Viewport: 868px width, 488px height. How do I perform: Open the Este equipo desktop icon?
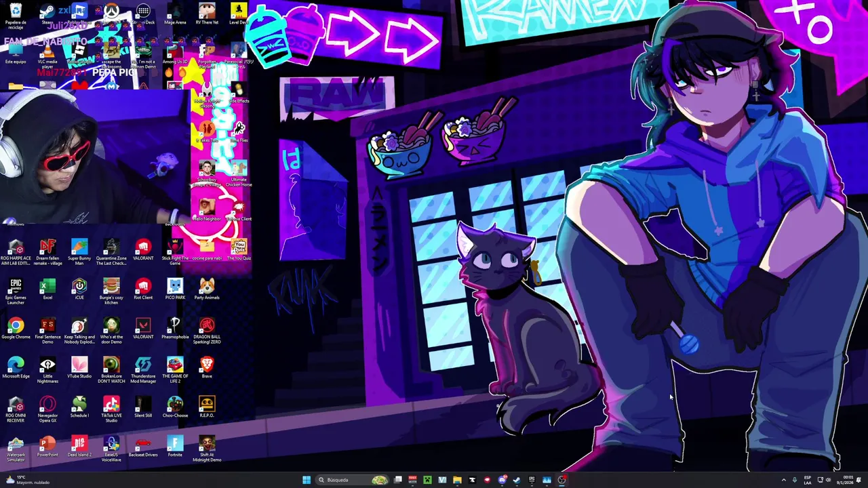pyautogui.click(x=16, y=54)
